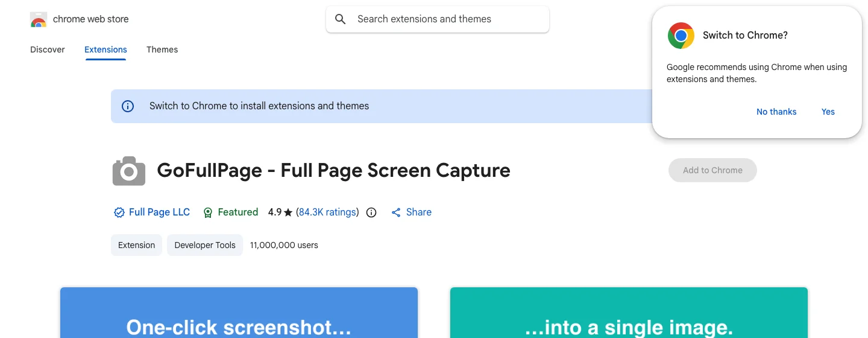Click the 11,000,000 users text
This screenshot has height=338, width=868.
[x=284, y=245]
